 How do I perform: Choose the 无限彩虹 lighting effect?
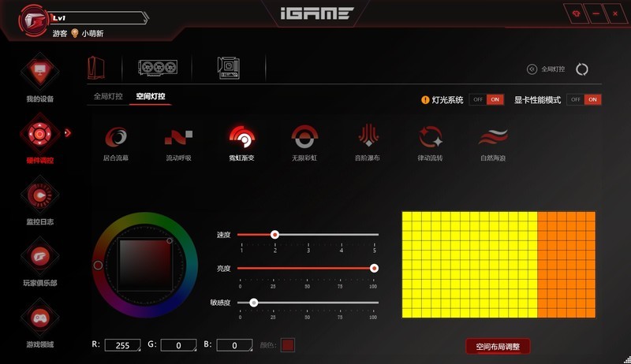coord(304,143)
